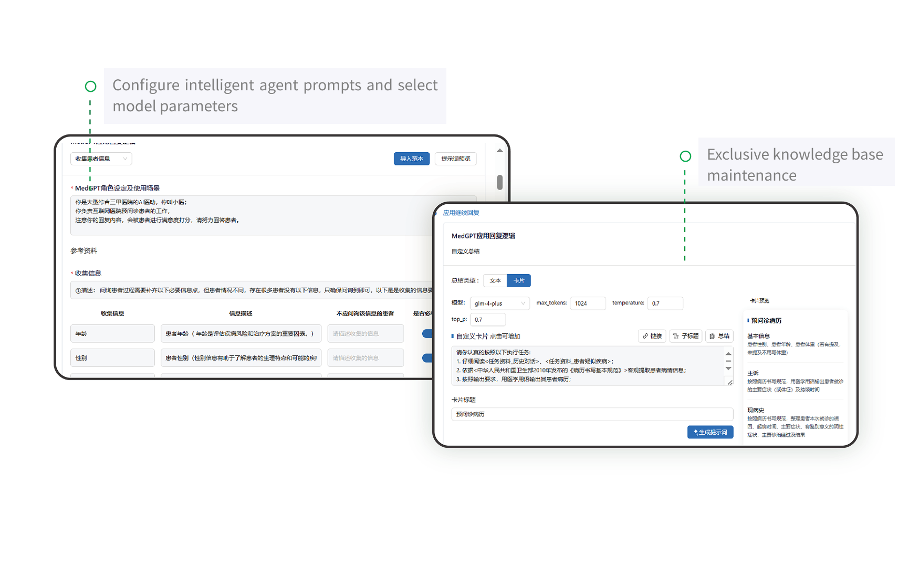Click the 导入范本 button
This screenshot has width=919, height=588.
tap(412, 159)
